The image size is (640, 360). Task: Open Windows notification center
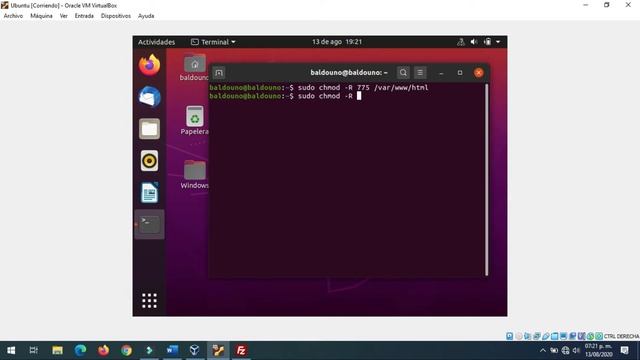tap(624, 350)
